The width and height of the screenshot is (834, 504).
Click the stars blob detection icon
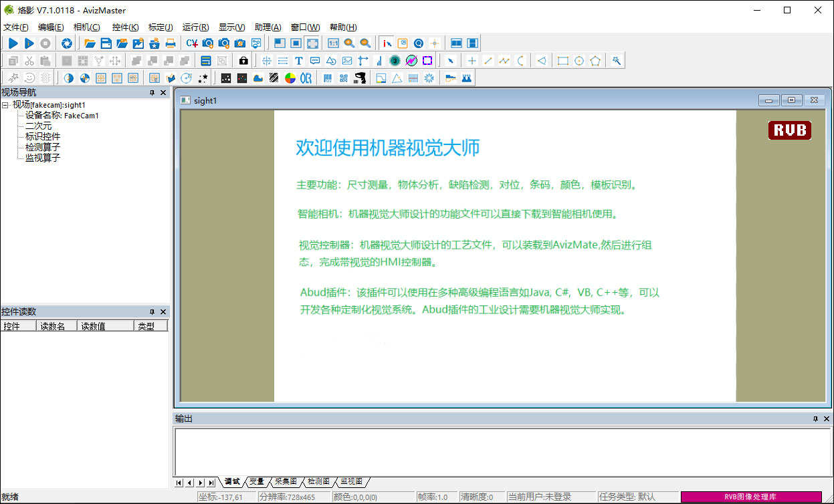(x=203, y=78)
